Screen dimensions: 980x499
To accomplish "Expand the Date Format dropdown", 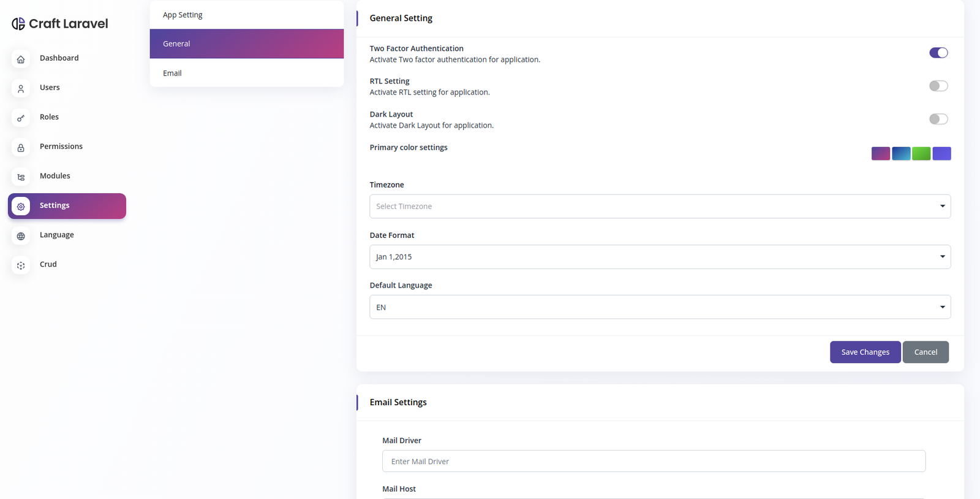I will pyautogui.click(x=660, y=257).
